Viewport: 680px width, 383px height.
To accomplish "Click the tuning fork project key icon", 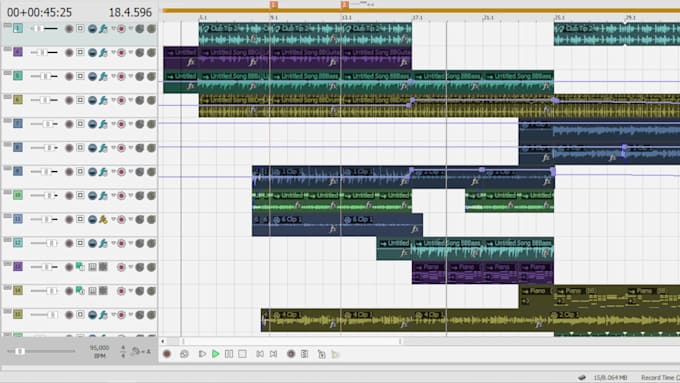I will pos(136,351).
